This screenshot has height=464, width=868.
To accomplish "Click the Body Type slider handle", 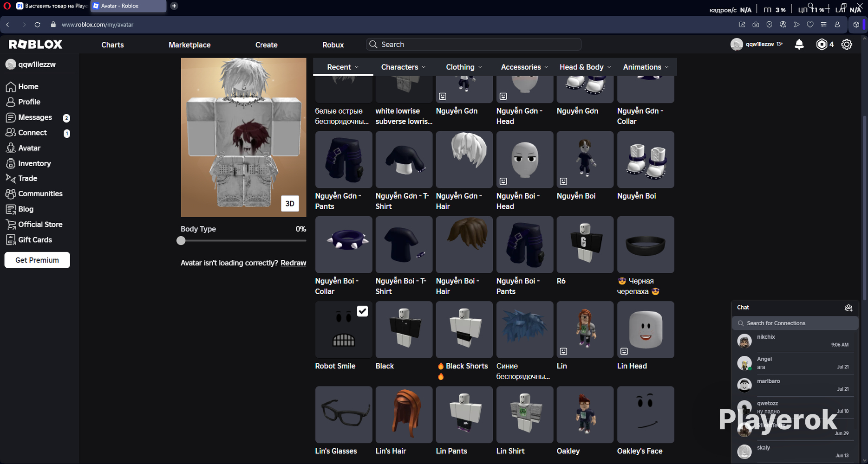I will (181, 241).
